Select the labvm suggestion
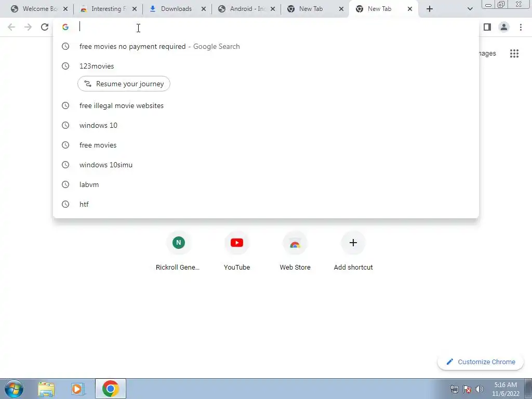The width and height of the screenshot is (532, 399). coord(266,184)
